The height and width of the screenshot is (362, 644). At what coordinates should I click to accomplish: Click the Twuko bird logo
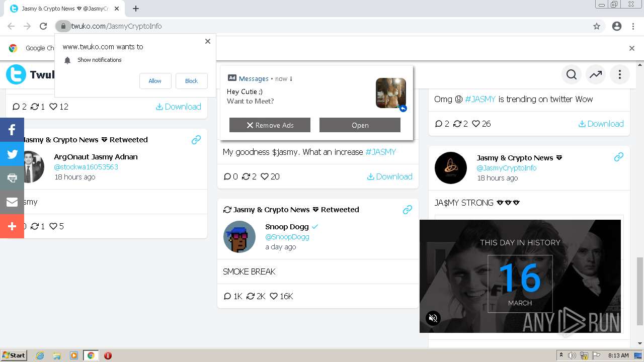click(16, 75)
